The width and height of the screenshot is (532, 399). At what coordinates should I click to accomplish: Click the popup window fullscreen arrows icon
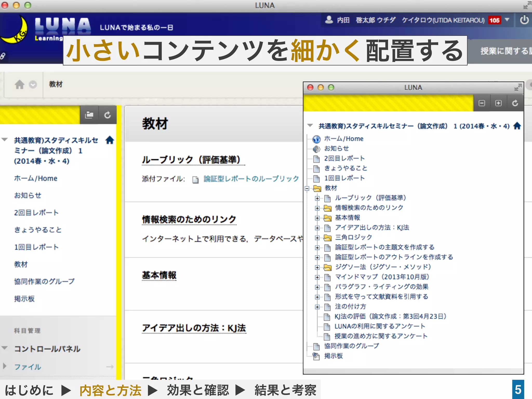[518, 88]
